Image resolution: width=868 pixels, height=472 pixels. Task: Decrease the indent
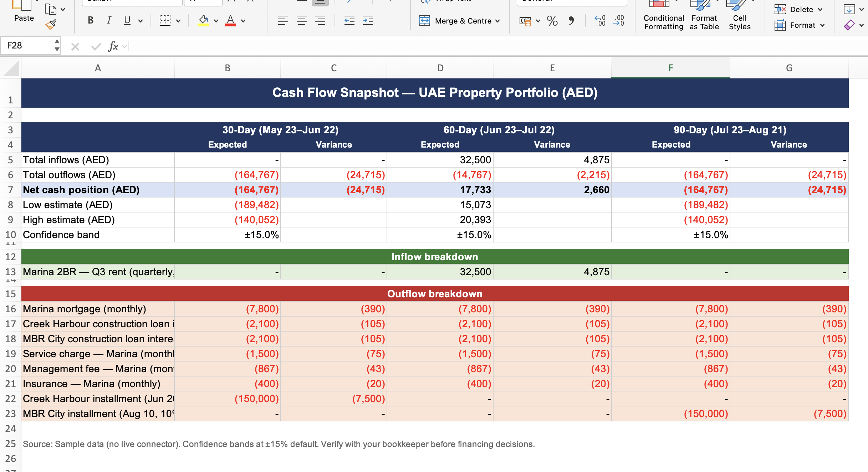[349, 21]
